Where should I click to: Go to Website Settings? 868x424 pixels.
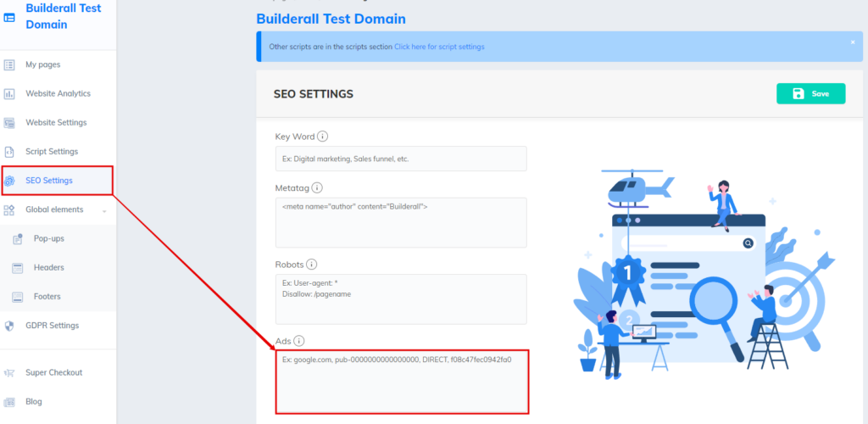tap(58, 122)
